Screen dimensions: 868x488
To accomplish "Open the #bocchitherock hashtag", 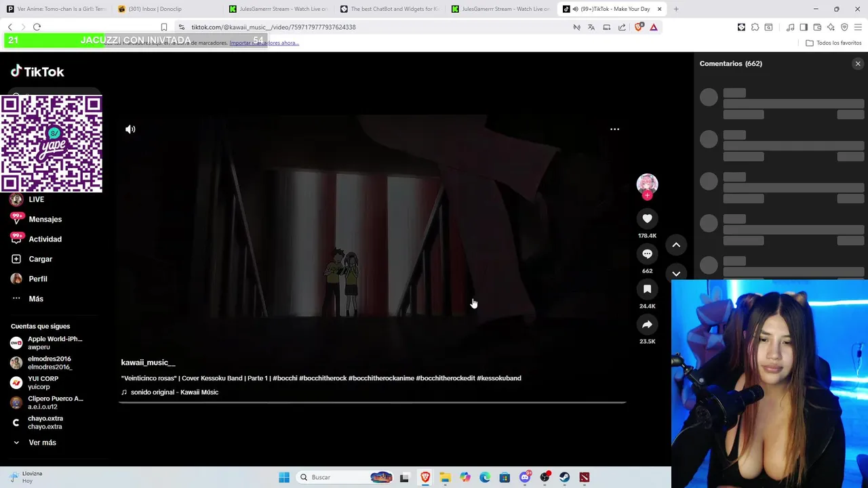I will click(323, 378).
